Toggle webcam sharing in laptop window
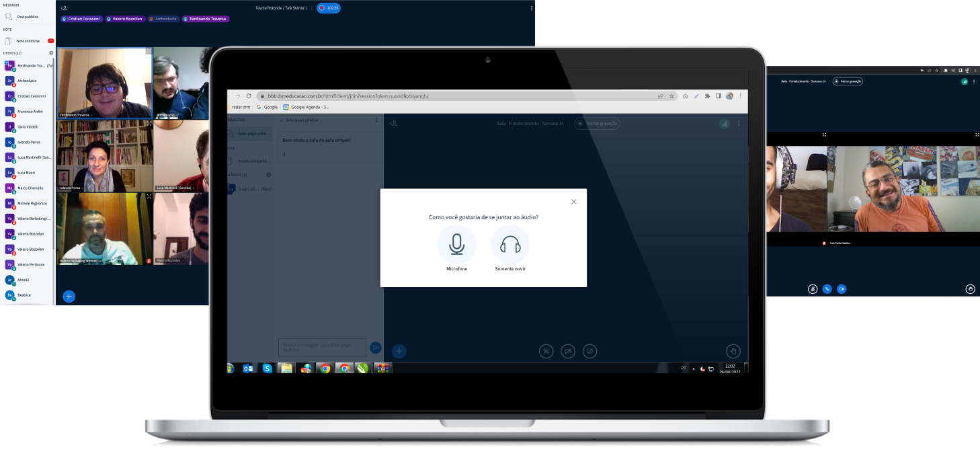Image resolution: width=980 pixels, height=462 pixels. pos(568,350)
